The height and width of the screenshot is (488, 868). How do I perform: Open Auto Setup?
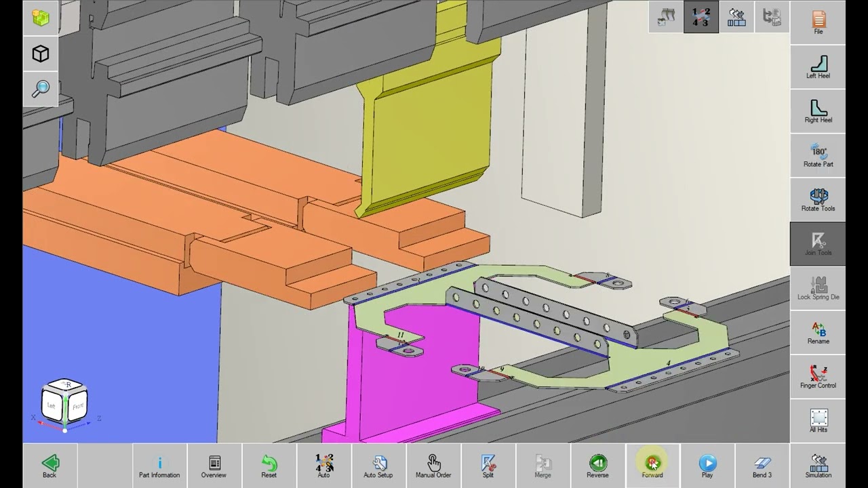(378, 466)
